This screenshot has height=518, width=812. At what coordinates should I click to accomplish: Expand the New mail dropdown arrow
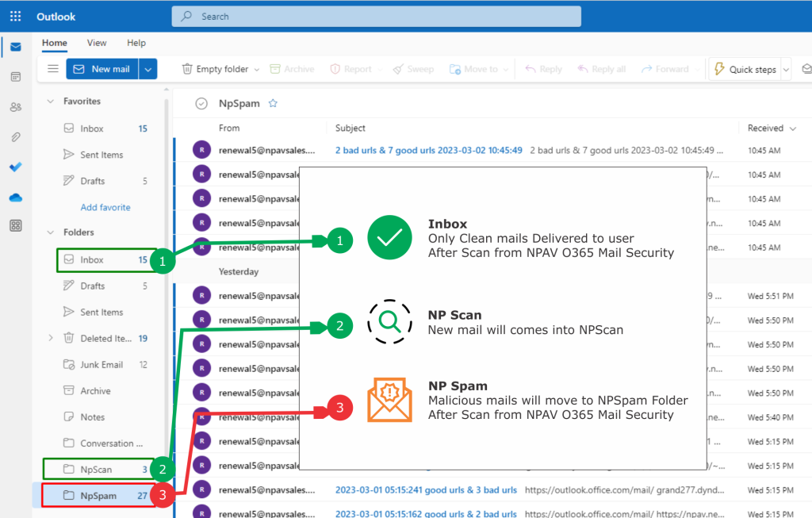tap(147, 69)
